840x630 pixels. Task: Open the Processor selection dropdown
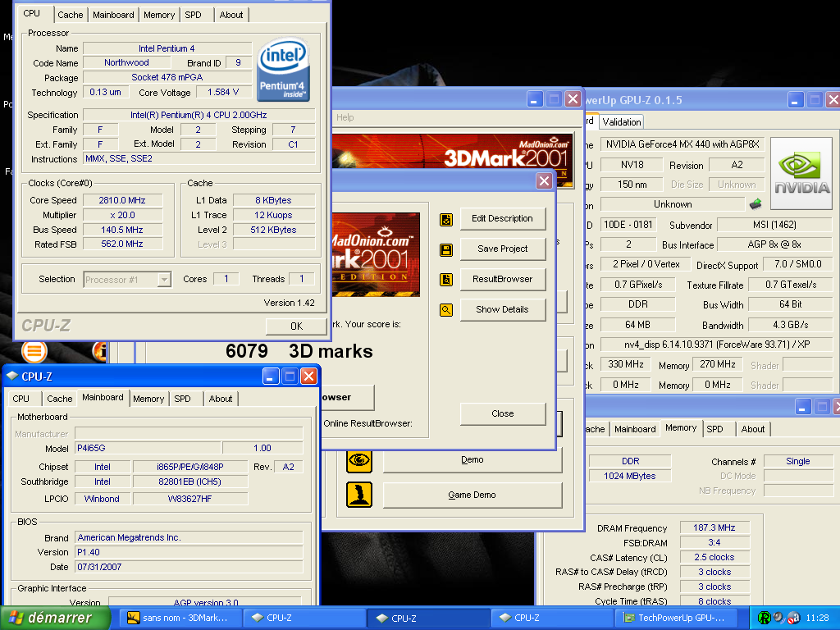164,279
